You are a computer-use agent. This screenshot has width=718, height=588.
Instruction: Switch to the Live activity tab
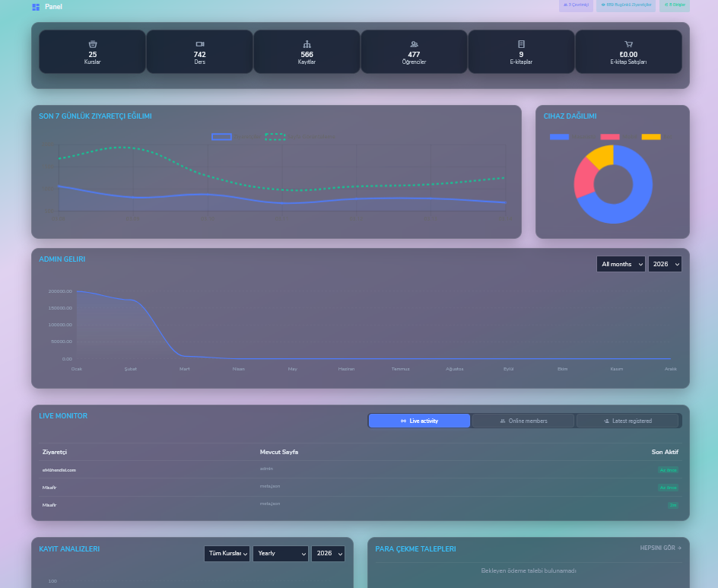click(419, 421)
